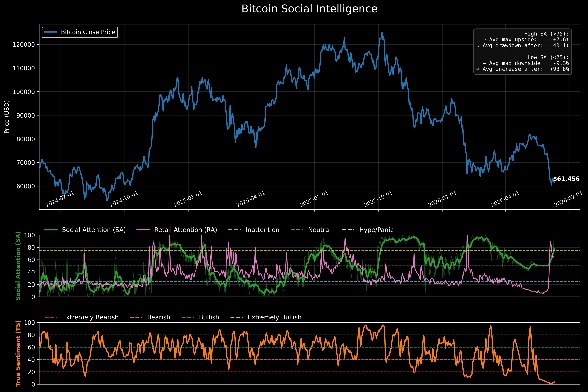
Task: Click the "$61,456" latest price annotation
Action: click(566, 179)
